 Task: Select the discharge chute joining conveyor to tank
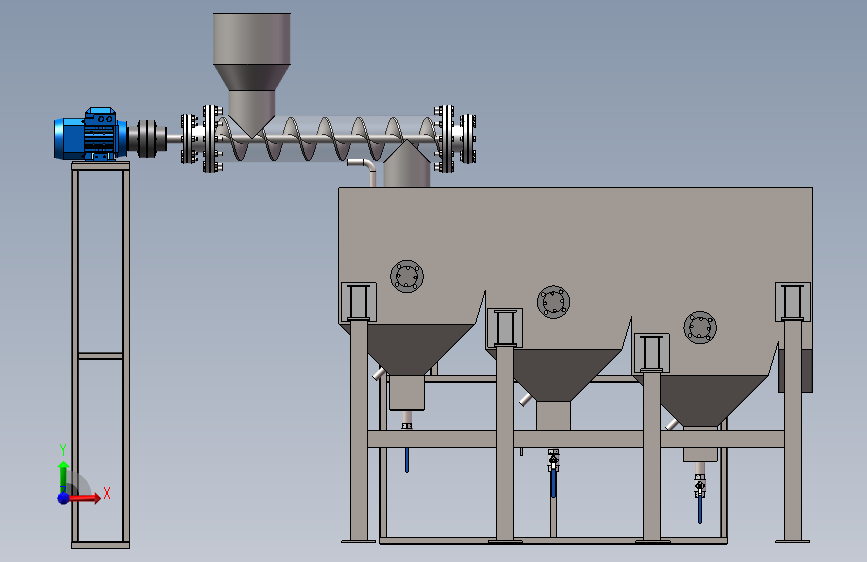[x=406, y=164]
